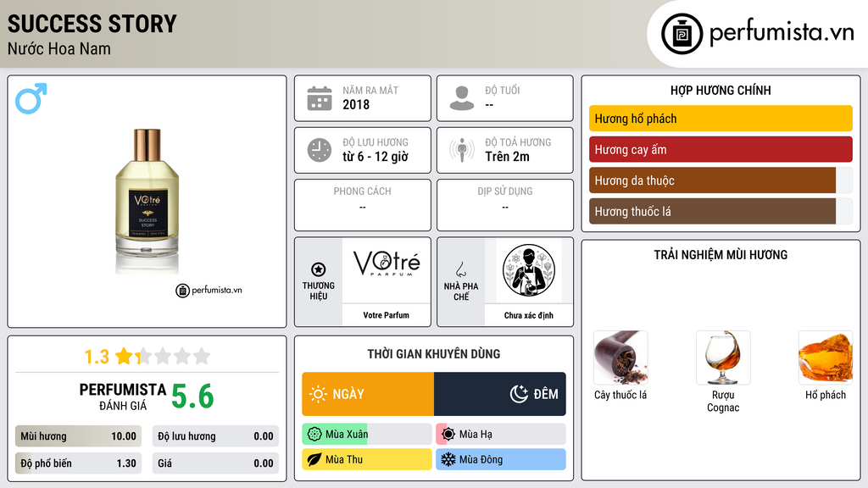The image size is (868, 488).
Task: Click the Độ lưu hương 0.00 score row
Action: [215, 436]
